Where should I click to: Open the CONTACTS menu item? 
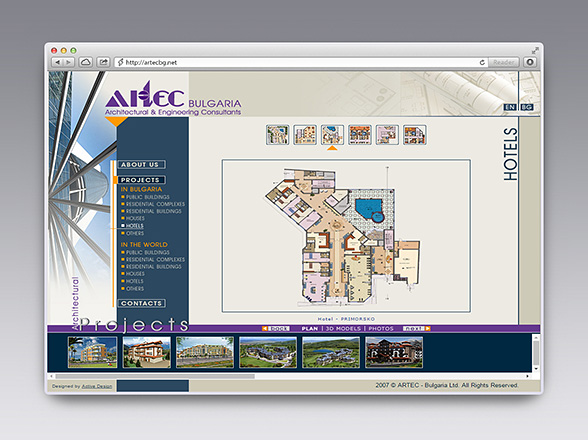click(141, 303)
